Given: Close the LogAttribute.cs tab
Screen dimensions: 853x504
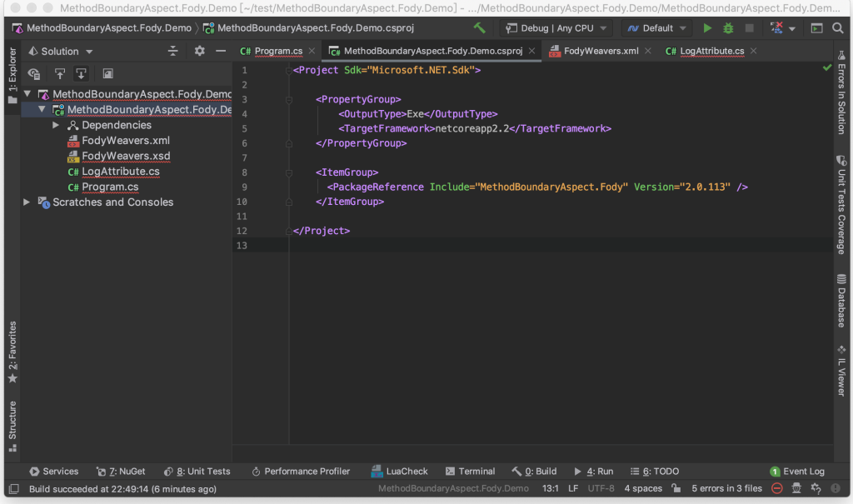Looking at the screenshot, I should [x=753, y=51].
